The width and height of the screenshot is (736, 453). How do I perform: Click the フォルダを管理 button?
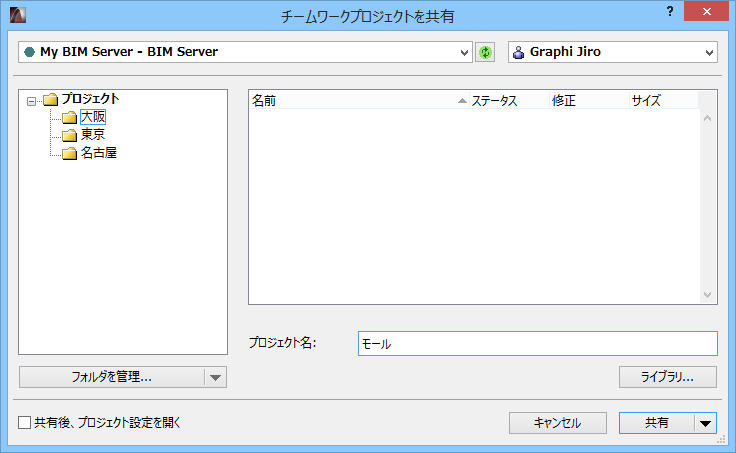(112, 377)
